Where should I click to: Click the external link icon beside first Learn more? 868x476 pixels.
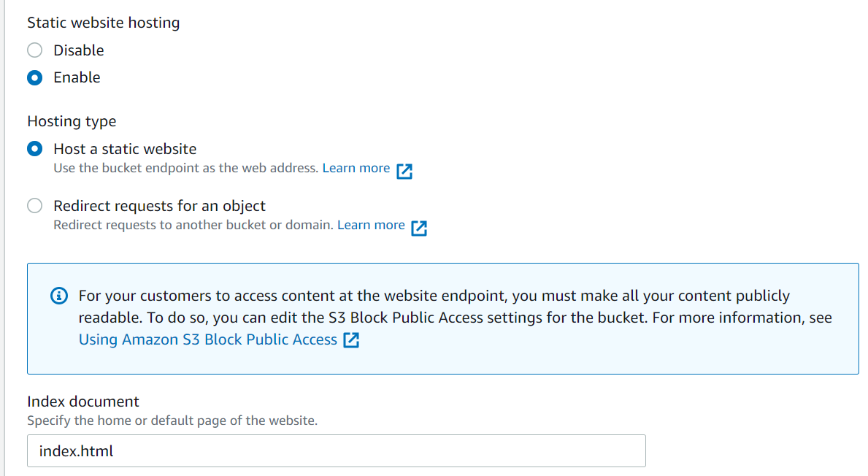(x=404, y=170)
